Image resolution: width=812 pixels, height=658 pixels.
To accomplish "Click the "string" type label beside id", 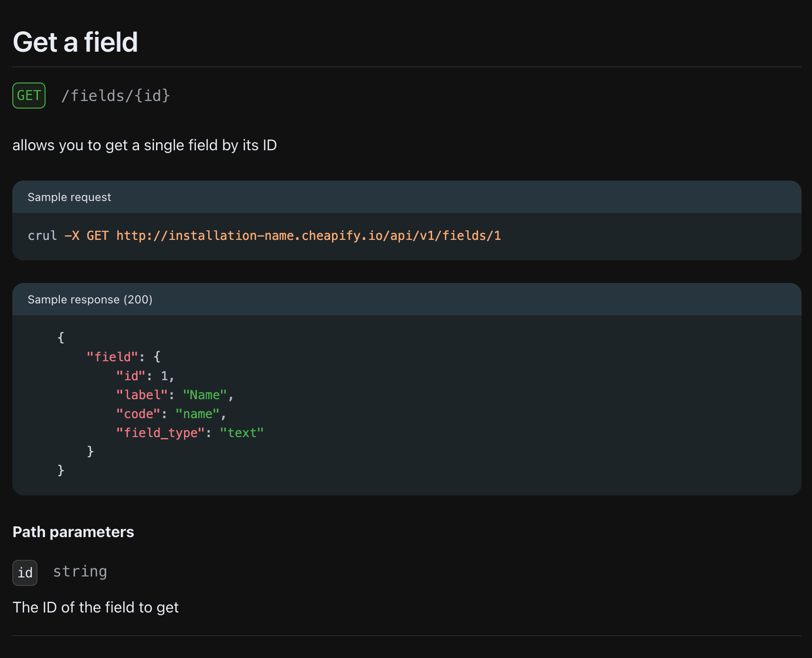I will click(x=80, y=572).
